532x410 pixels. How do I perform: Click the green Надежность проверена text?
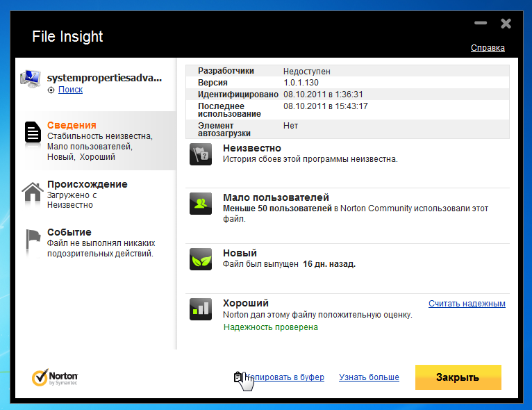(x=271, y=327)
